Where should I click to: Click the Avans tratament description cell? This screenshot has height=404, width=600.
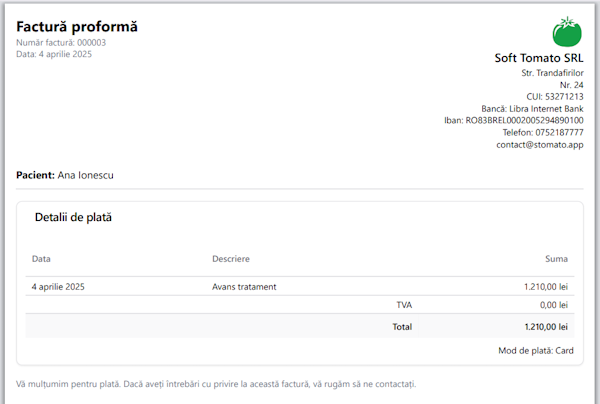point(244,287)
